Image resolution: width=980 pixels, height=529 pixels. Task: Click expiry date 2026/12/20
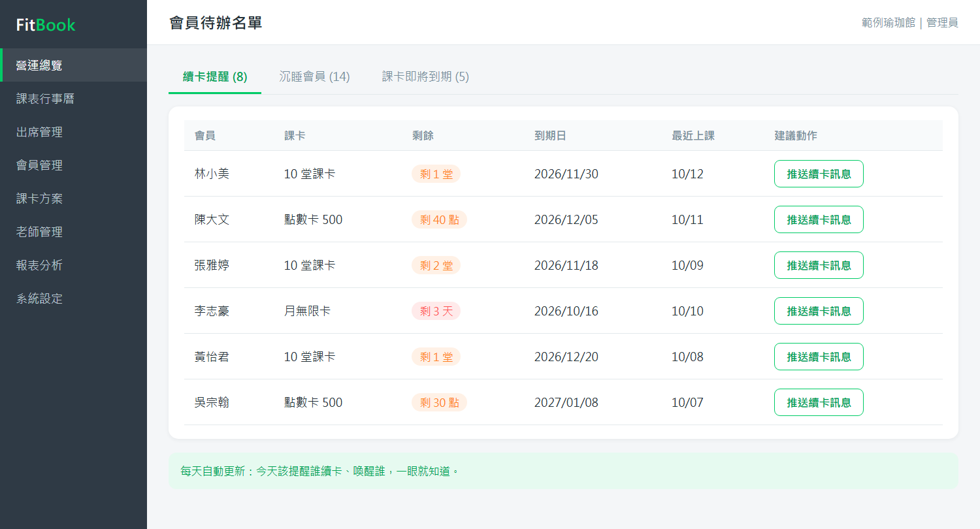tap(566, 357)
